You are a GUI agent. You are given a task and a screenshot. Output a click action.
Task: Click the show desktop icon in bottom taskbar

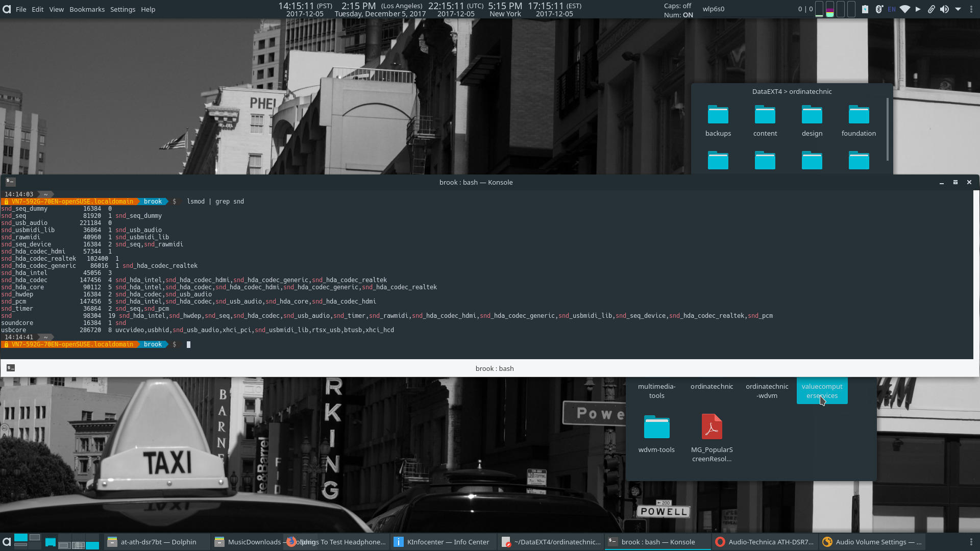point(50,542)
